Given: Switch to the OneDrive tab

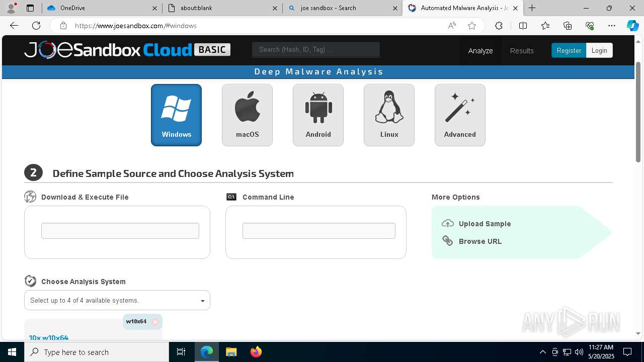Looking at the screenshot, I should point(101,8).
